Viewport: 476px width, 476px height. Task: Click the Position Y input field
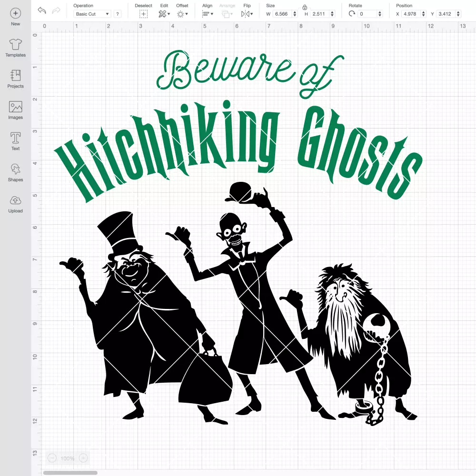[x=446, y=14]
